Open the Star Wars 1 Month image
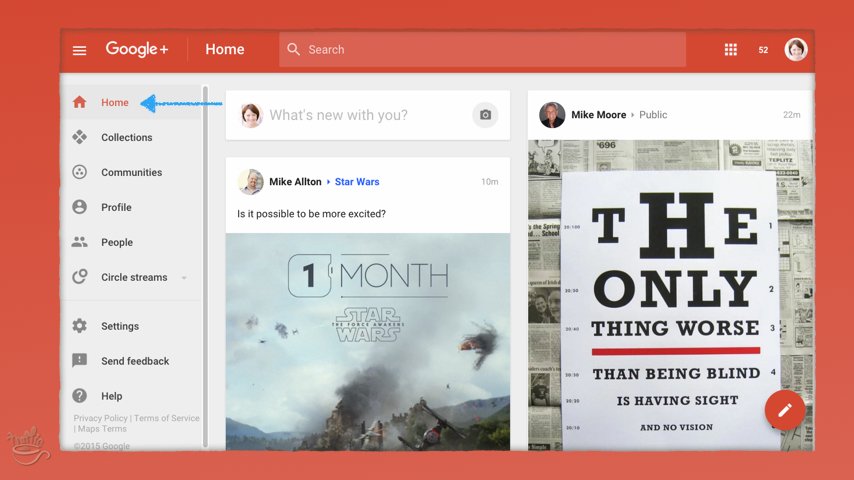The width and height of the screenshot is (854, 480). click(x=368, y=342)
